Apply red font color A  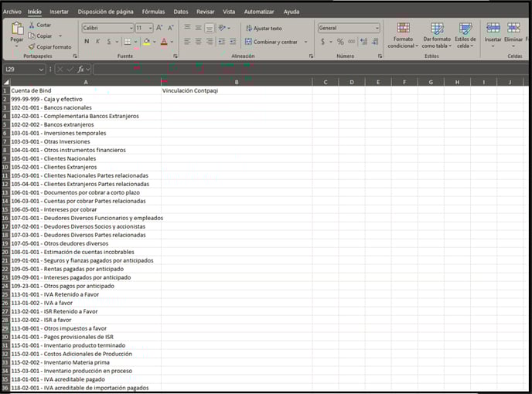(164, 42)
